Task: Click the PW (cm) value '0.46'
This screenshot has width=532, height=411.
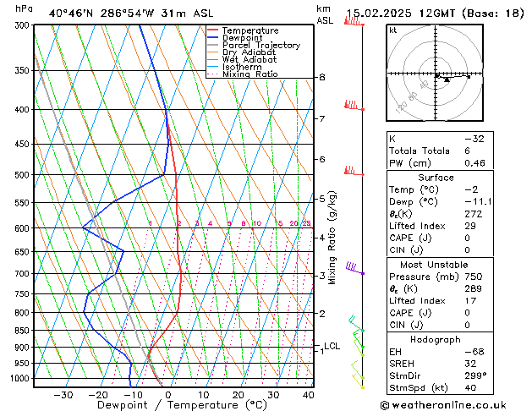Action: click(474, 163)
